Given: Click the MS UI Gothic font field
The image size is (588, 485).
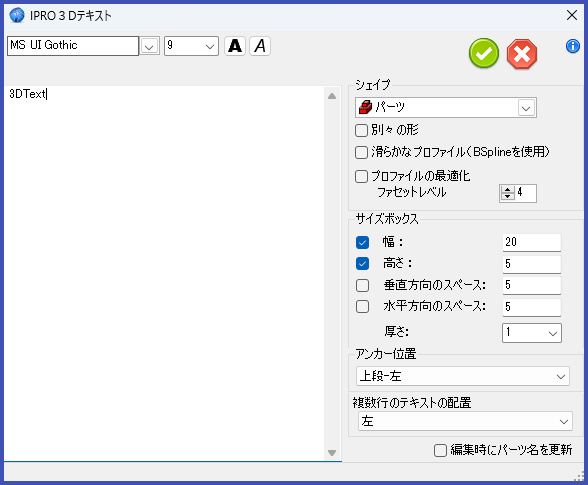Looking at the screenshot, I should [x=73, y=46].
